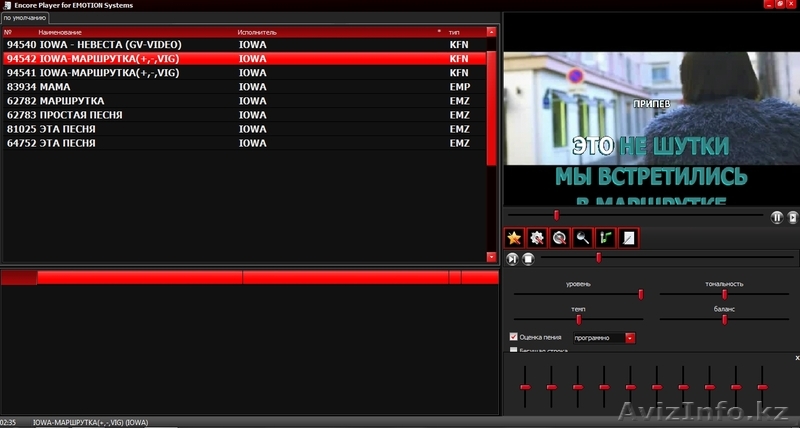Sort list by Исполнитель column header
Viewport: 800px width, 428px height.
[257, 32]
